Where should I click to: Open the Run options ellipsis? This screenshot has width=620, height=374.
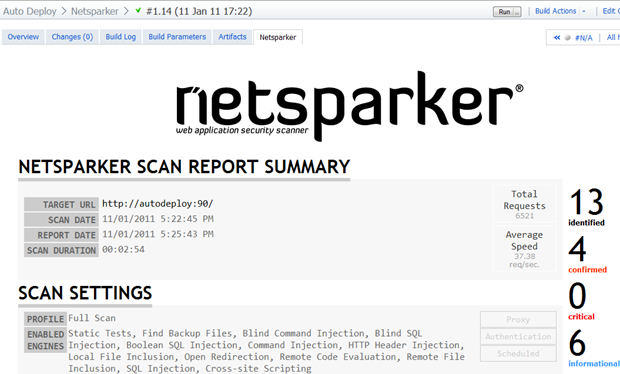click(x=517, y=12)
